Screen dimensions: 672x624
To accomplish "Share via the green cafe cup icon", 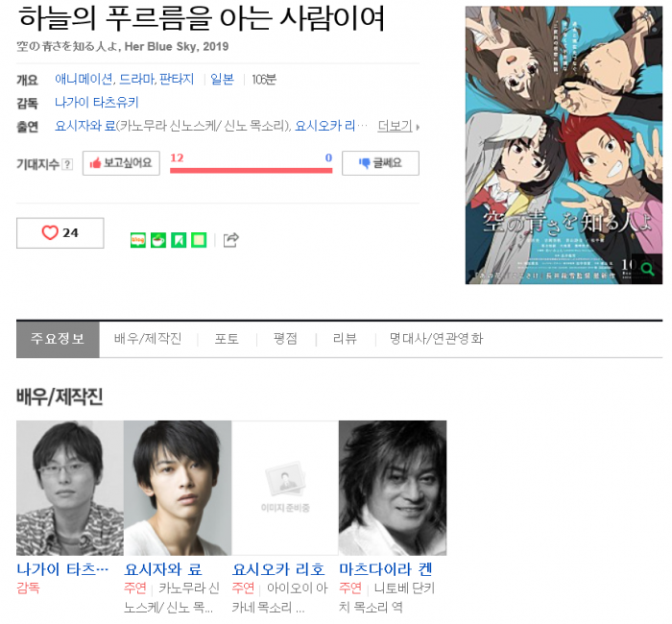I will 158,240.
